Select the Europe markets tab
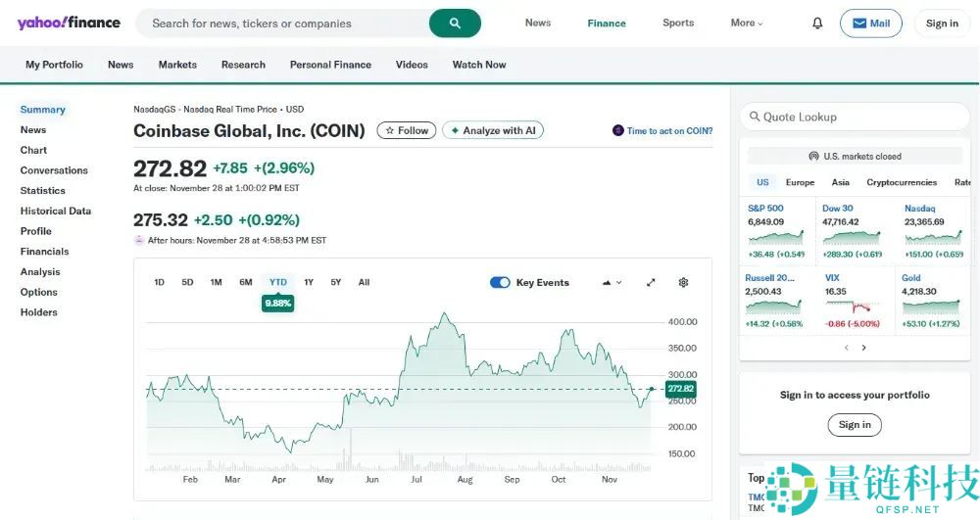 (800, 182)
